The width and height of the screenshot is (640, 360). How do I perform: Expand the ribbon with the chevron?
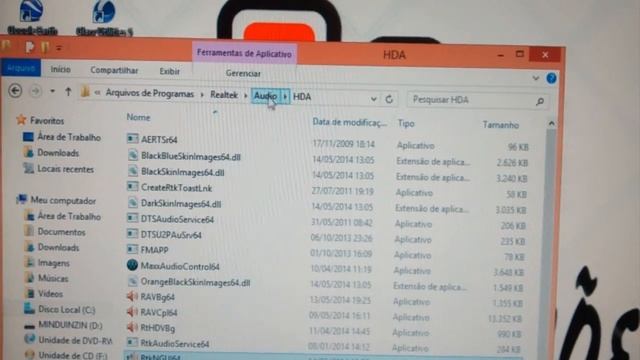coord(536,78)
